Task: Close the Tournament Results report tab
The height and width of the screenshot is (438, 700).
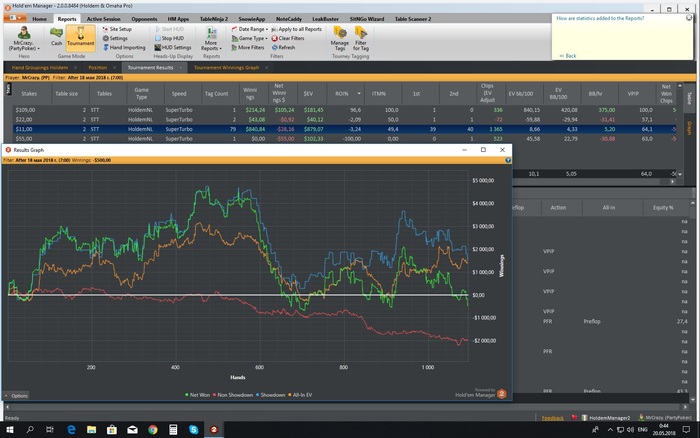Action: (x=181, y=68)
